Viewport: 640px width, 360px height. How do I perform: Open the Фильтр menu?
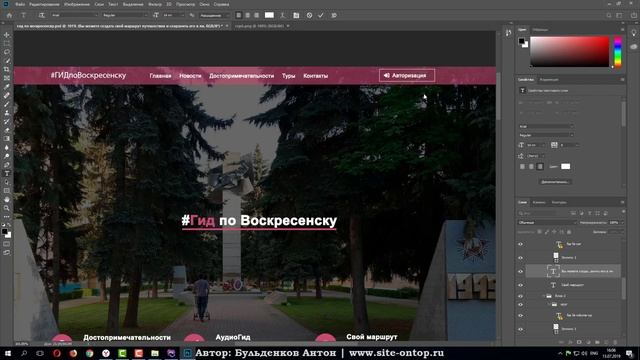155,4
